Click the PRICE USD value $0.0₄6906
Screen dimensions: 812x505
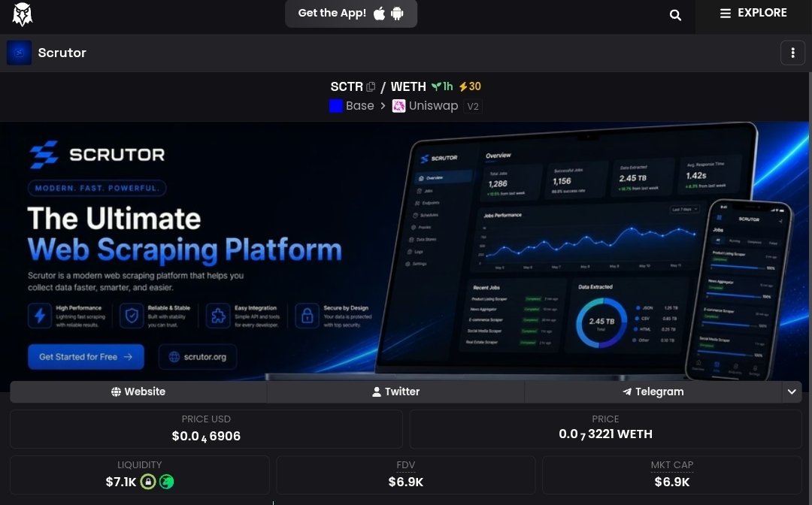206,436
